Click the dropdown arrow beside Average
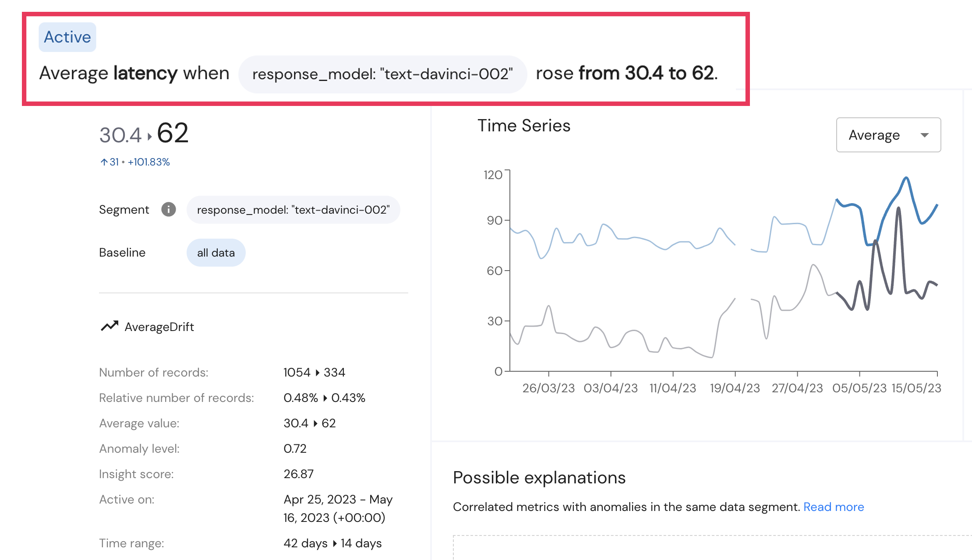This screenshot has width=972, height=560. coord(925,135)
